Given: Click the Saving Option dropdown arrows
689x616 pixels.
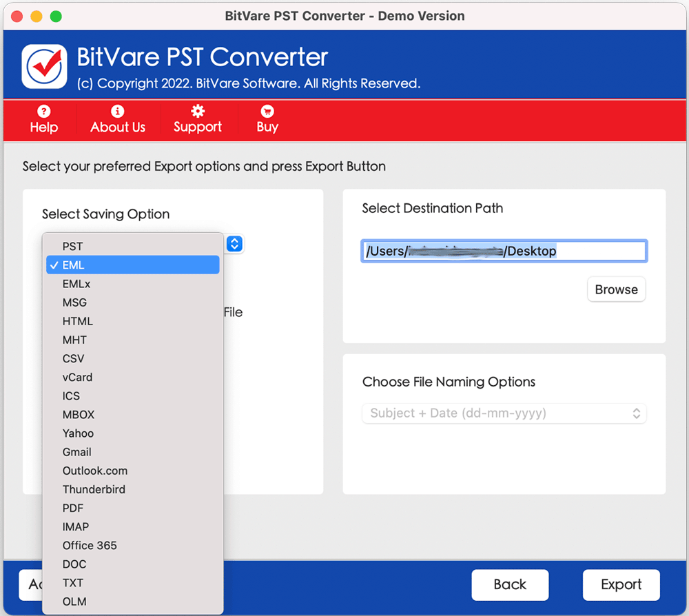Looking at the screenshot, I should tap(234, 244).
